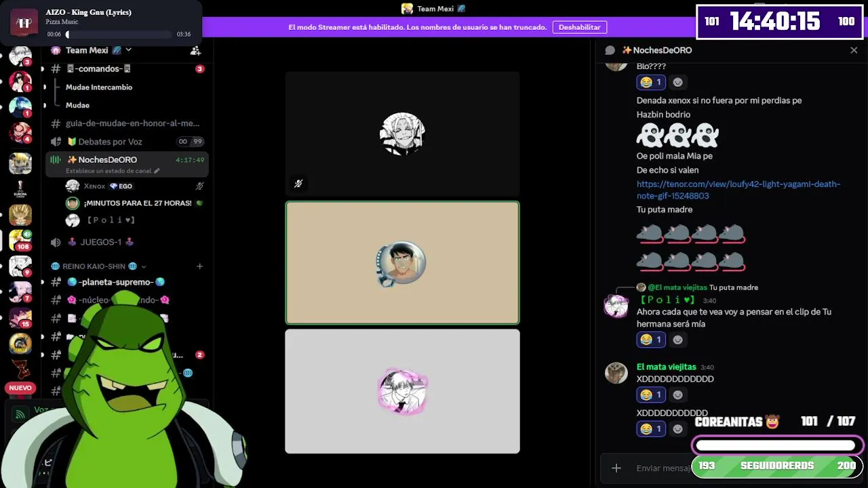Open the server icon with badge 15
The height and width of the screenshot is (488, 868).
(20, 318)
